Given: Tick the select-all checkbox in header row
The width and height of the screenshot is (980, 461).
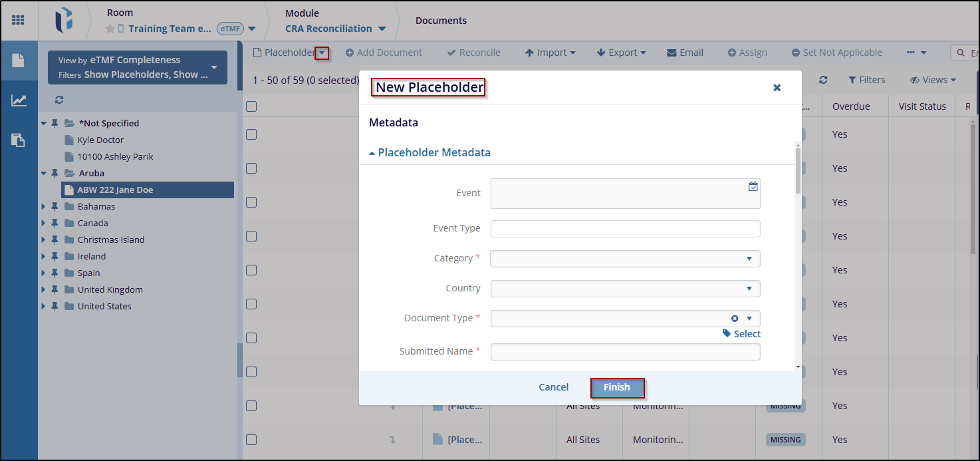Looking at the screenshot, I should click(x=251, y=106).
